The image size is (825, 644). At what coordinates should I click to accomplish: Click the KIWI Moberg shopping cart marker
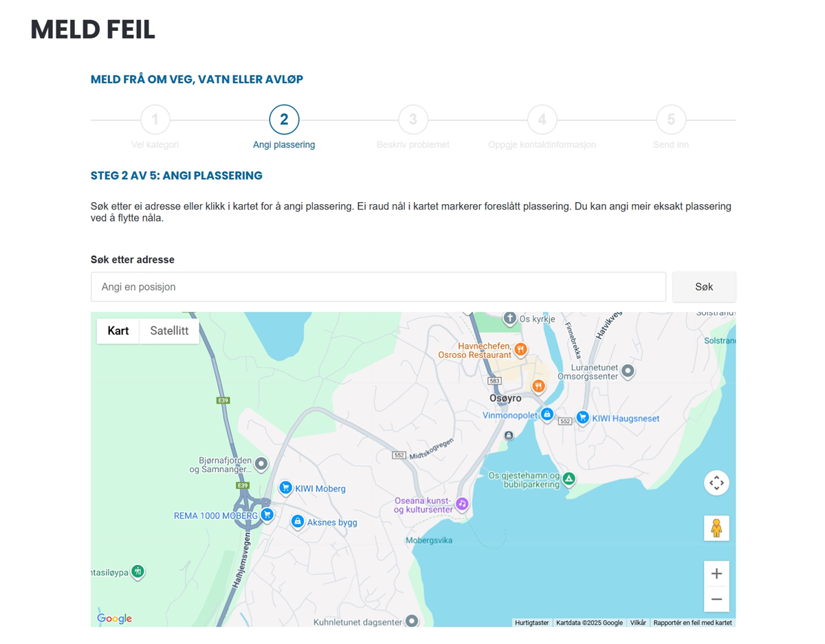(285, 487)
